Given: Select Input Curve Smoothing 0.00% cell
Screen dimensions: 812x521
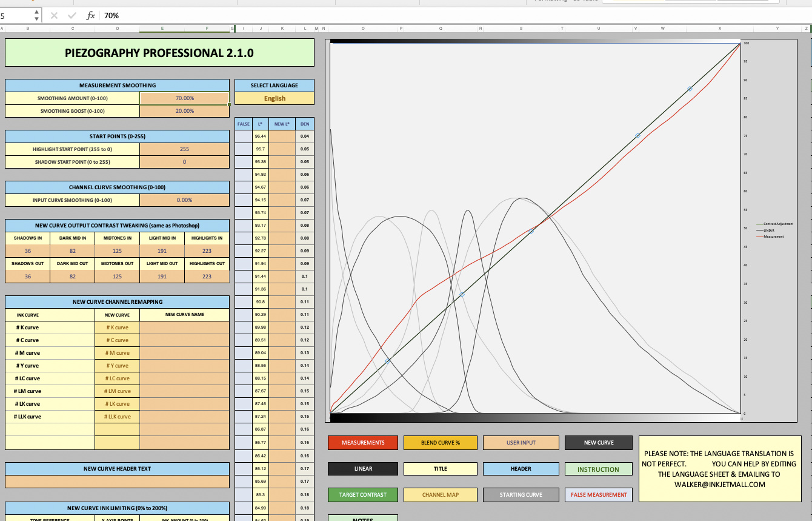Looking at the screenshot, I should [x=184, y=200].
